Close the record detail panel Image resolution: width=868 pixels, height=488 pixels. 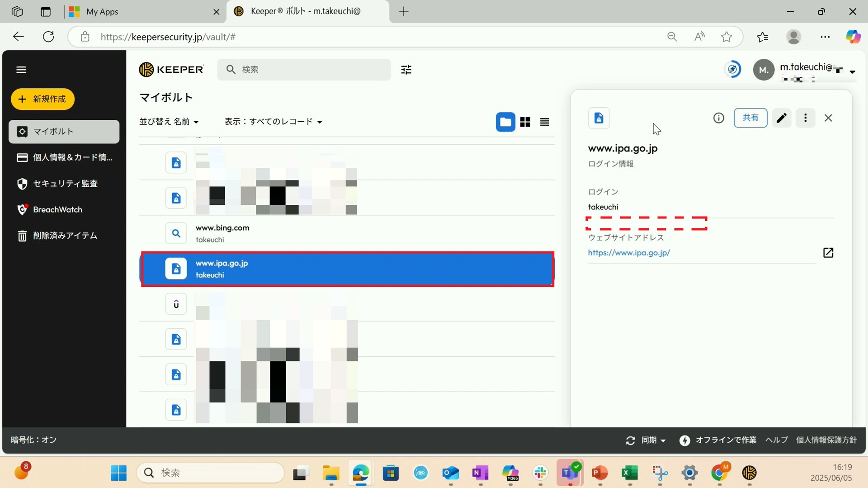tap(828, 118)
